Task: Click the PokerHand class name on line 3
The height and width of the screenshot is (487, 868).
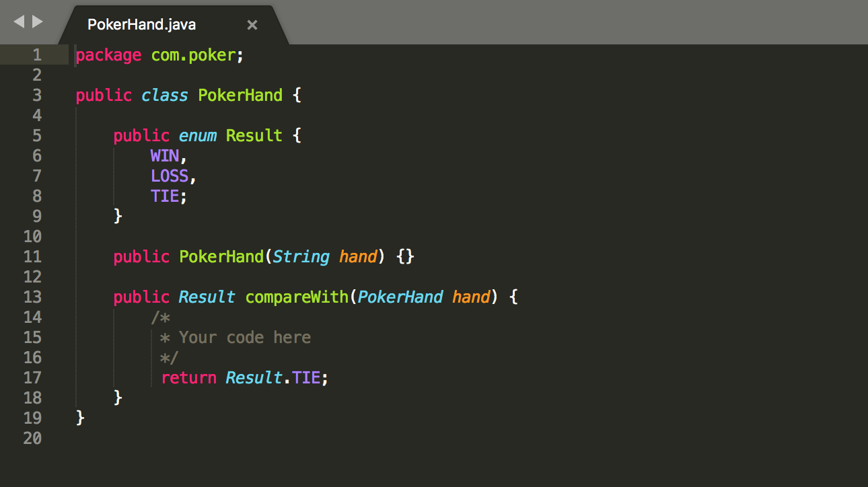Action: (240, 95)
